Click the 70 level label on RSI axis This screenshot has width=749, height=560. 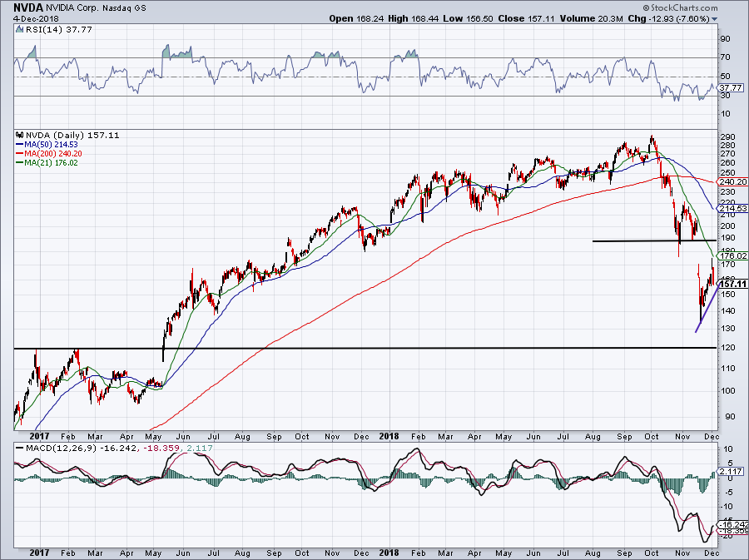(726, 57)
